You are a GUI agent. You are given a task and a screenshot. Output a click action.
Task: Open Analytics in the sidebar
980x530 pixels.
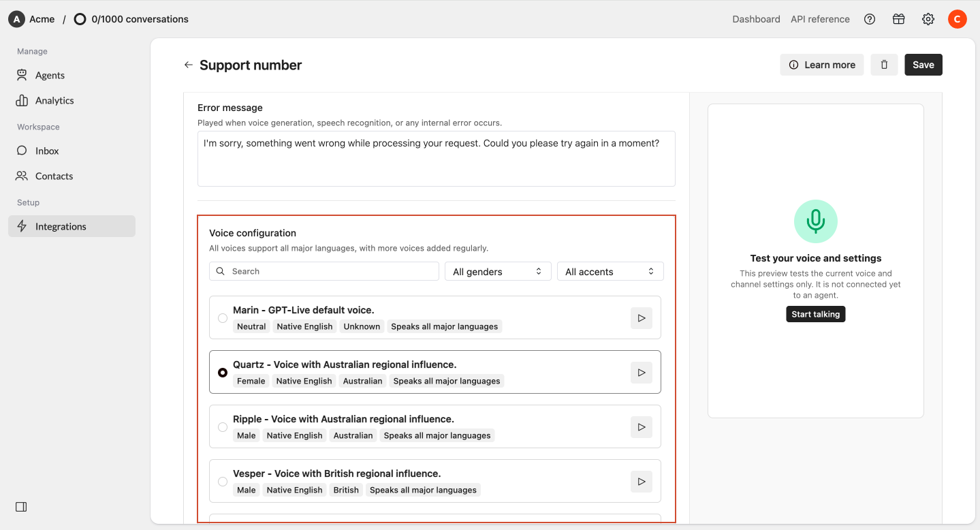(72, 100)
